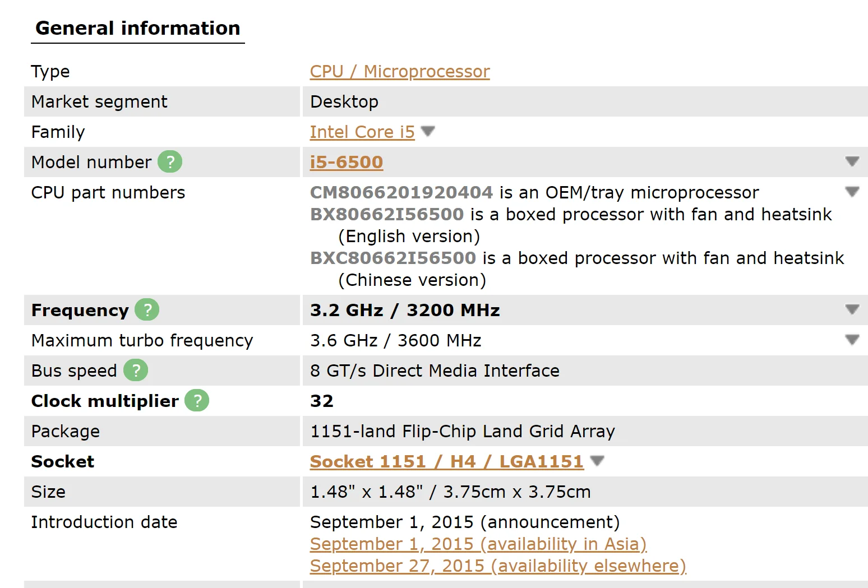
Task: Open September 27, 2015 availability elsewhere link
Action: click(x=498, y=566)
